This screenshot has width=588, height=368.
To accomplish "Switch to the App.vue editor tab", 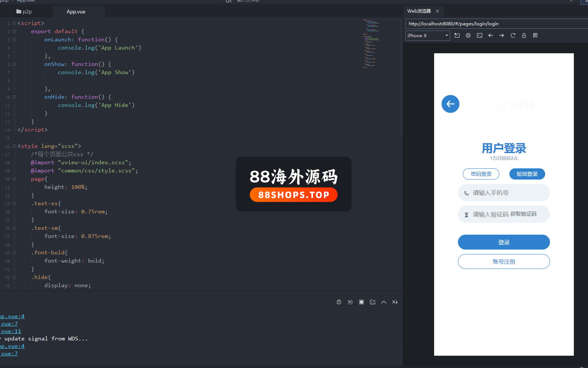I will click(76, 12).
